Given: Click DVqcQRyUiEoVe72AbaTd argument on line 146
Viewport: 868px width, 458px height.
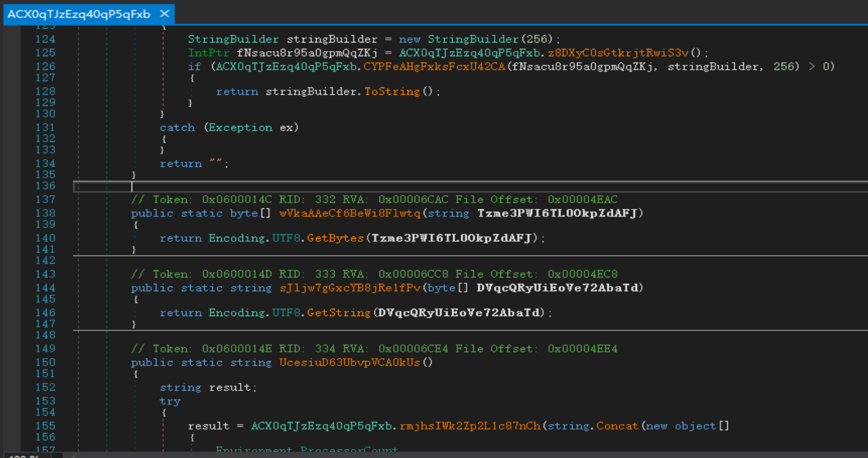Looking at the screenshot, I should [x=458, y=313].
